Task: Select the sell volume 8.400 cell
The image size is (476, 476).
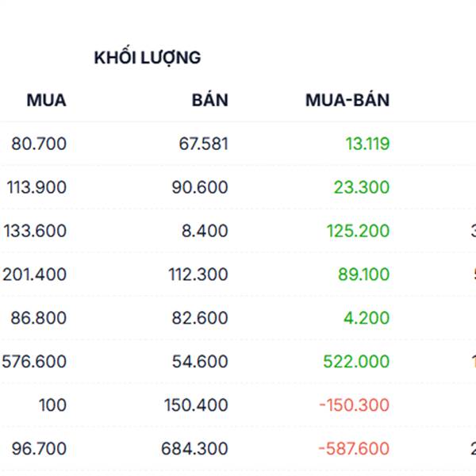Action: [205, 231]
